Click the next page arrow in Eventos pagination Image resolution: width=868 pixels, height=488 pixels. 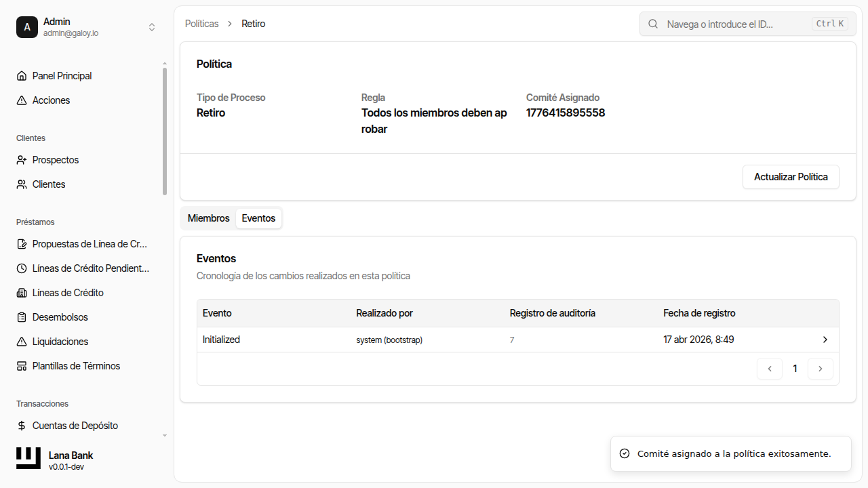(x=821, y=368)
